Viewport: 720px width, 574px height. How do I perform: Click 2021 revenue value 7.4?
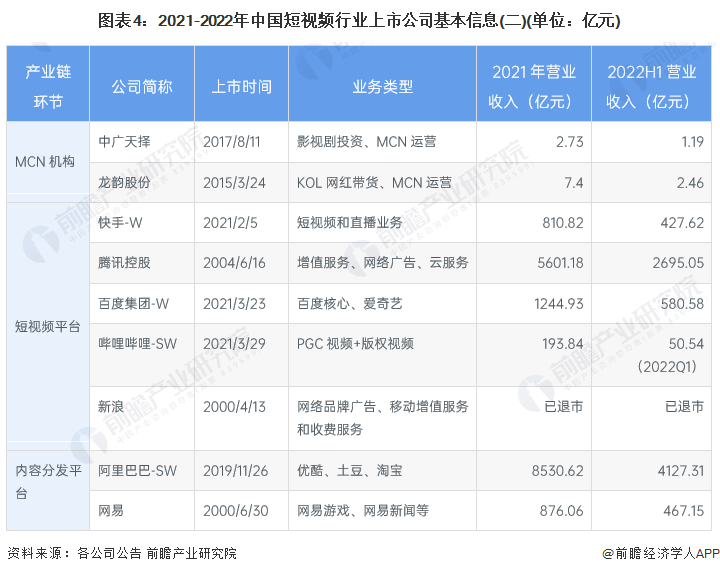574,183
